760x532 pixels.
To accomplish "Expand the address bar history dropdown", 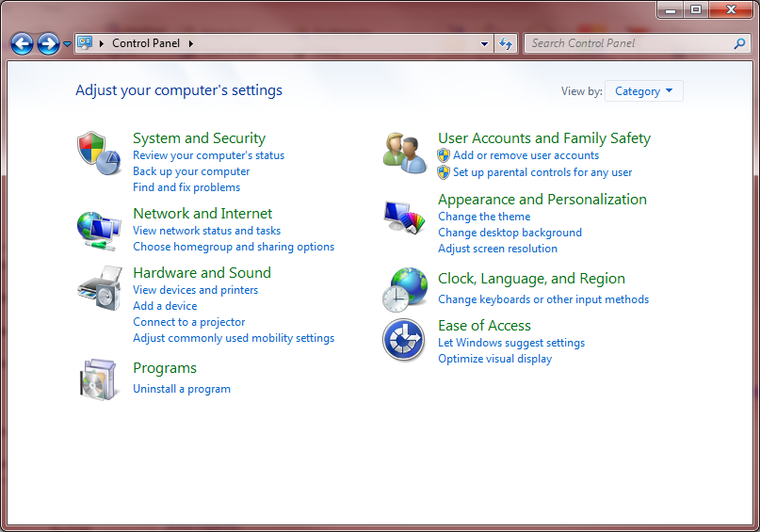I will tap(484, 43).
